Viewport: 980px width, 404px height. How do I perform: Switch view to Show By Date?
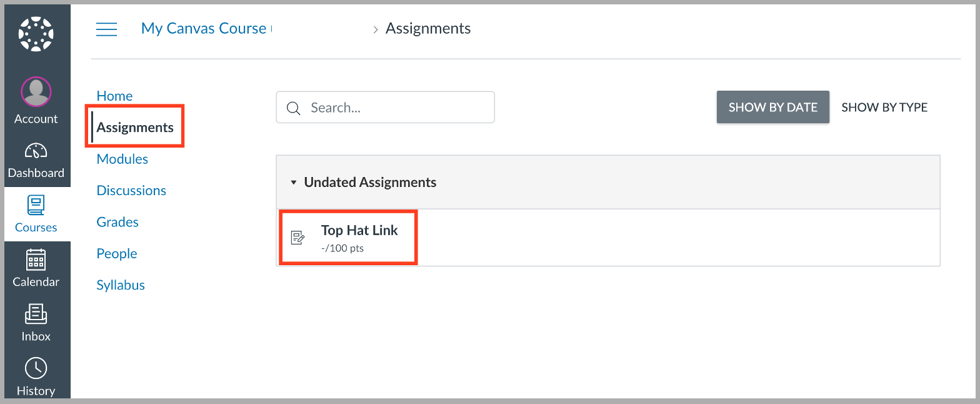pyautogui.click(x=772, y=107)
